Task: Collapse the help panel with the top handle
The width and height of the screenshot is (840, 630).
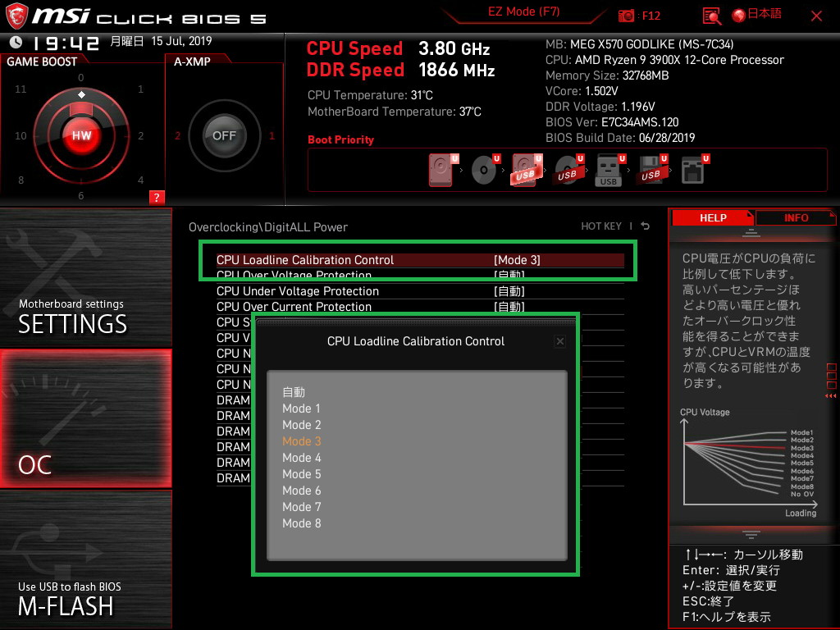Action: click(751, 233)
